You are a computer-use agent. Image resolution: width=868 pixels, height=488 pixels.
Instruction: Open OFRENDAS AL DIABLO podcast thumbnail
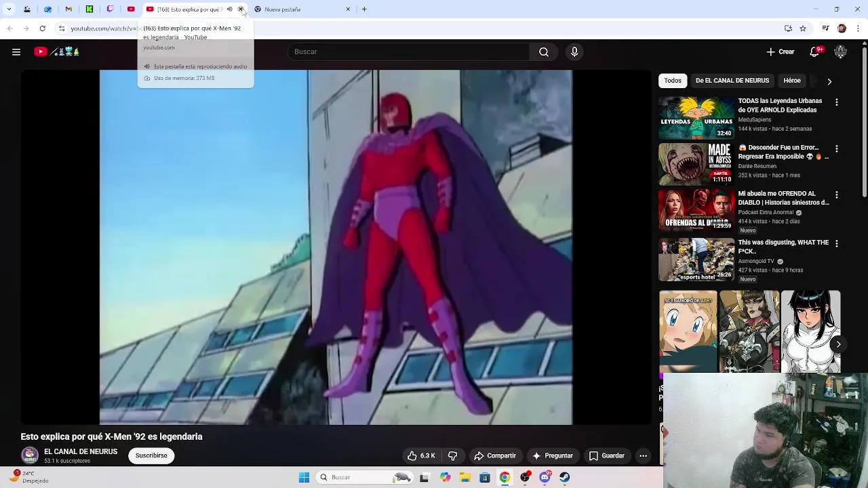tap(696, 211)
